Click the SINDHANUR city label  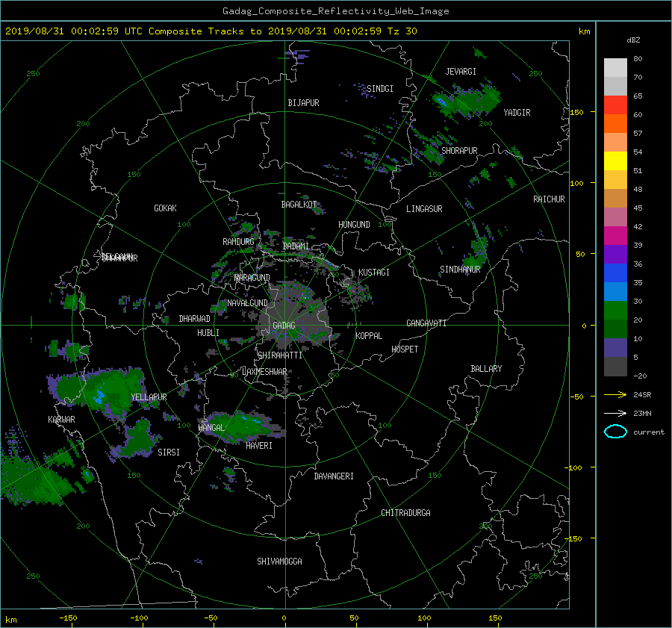pyautogui.click(x=460, y=270)
